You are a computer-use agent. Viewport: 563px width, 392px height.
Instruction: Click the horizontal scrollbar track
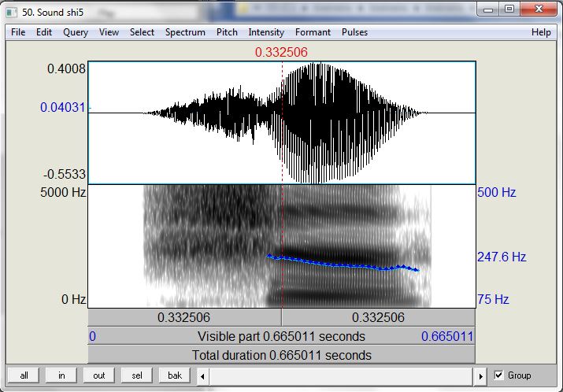click(x=341, y=376)
